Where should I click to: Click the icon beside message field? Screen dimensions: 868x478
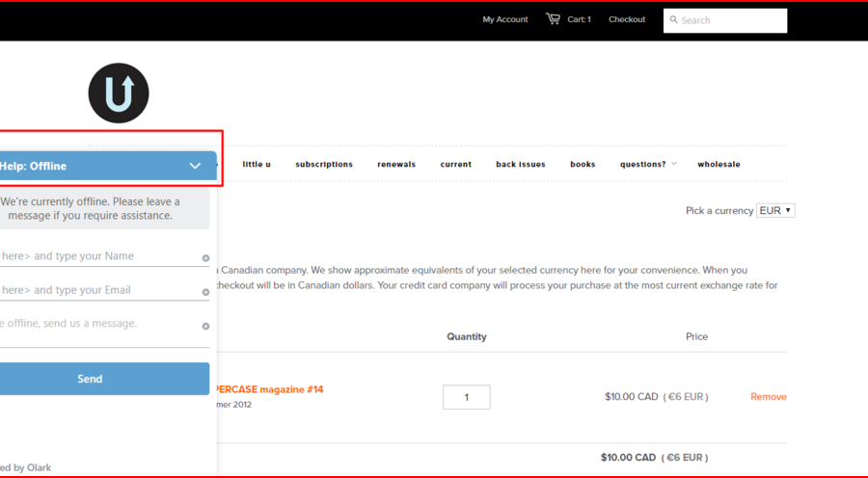click(205, 326)
